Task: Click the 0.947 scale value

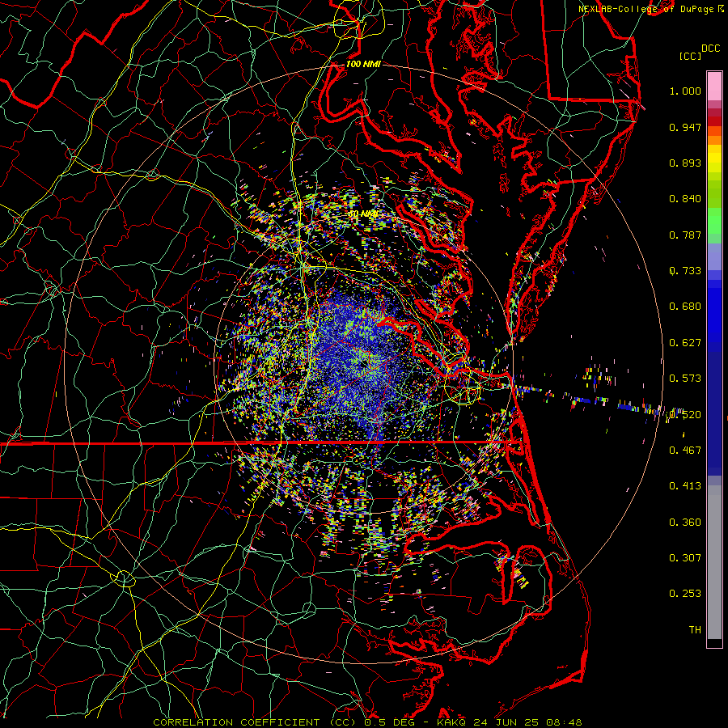Action: click(685, 127)
